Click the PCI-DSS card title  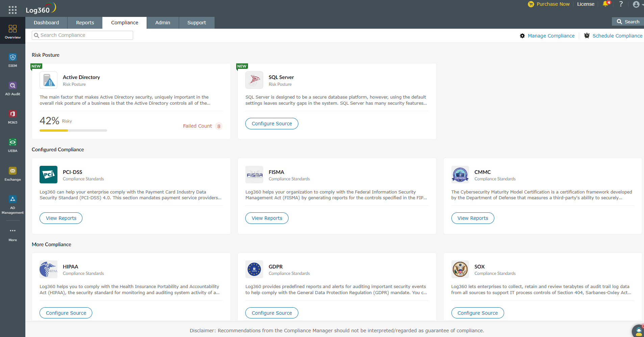tap(73, 172)
